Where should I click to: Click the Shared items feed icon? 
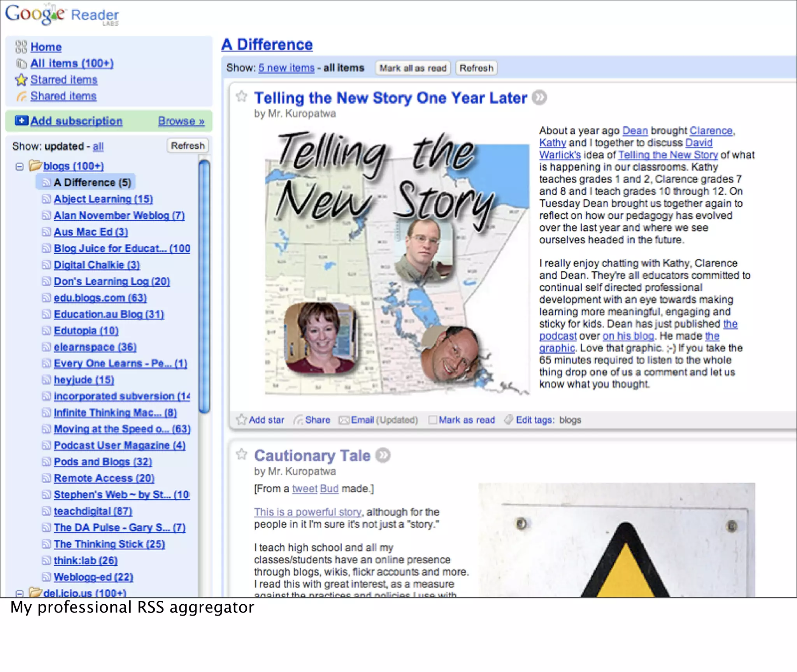pos(21,96)
